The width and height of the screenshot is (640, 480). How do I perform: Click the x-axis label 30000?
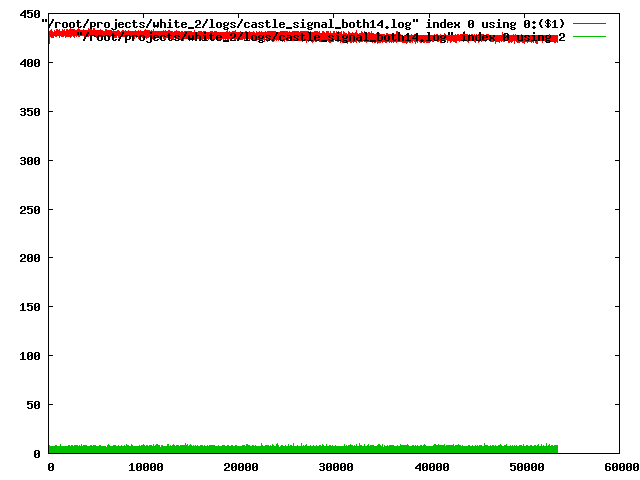(x=336, y=467)
